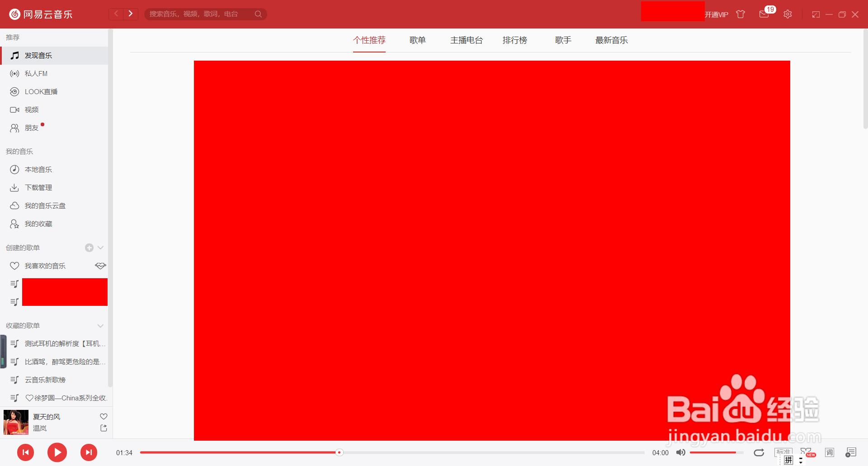Open 我的音乐云盘

click(x=44, y=205)
